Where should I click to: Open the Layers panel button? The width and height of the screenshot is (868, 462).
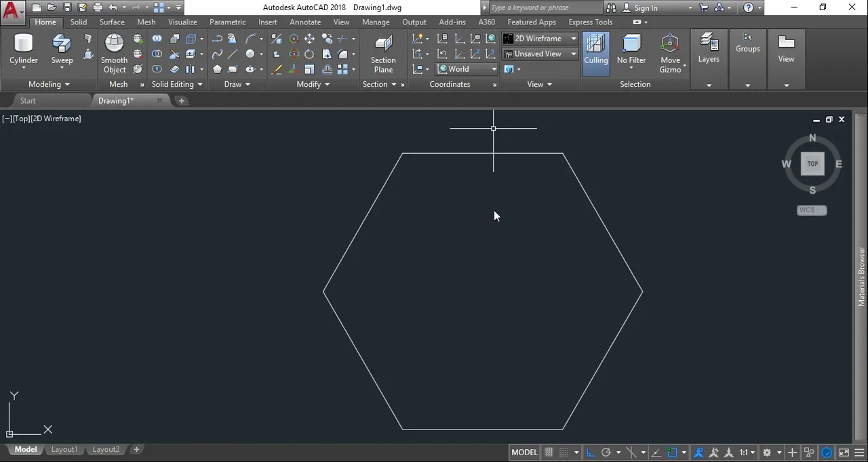click(709, 49)
